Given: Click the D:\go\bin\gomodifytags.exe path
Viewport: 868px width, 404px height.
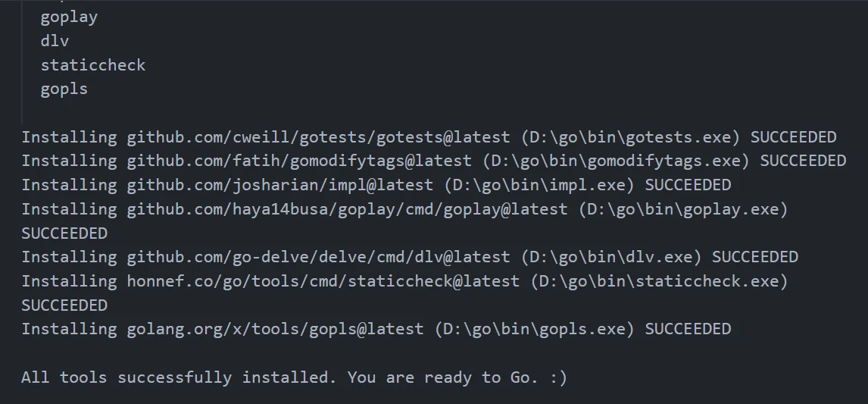Looking at the screenshot, I should coord(616,161).
